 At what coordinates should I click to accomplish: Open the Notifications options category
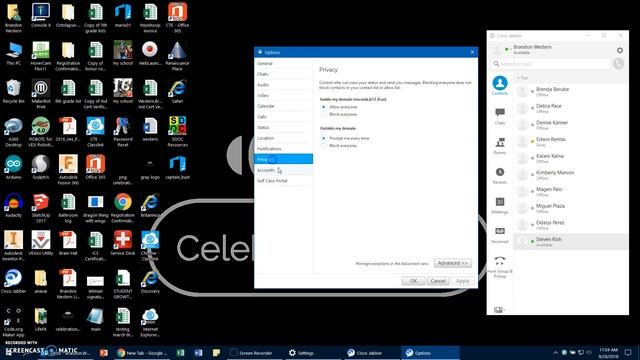point(283,149)
